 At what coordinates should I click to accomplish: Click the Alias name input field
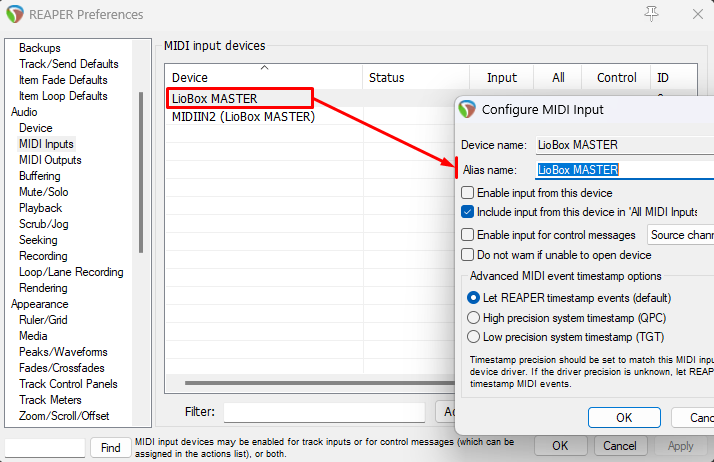click(x=625, y=170)
